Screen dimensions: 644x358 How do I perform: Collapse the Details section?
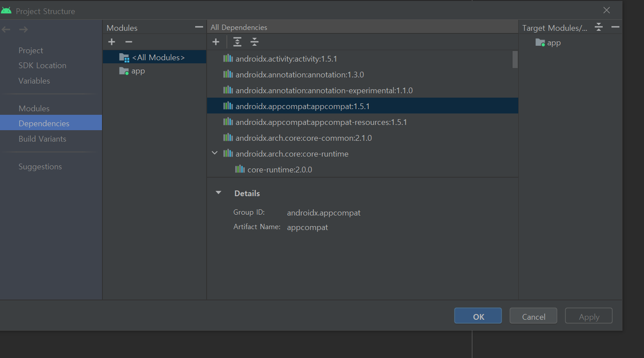[218, 193]
